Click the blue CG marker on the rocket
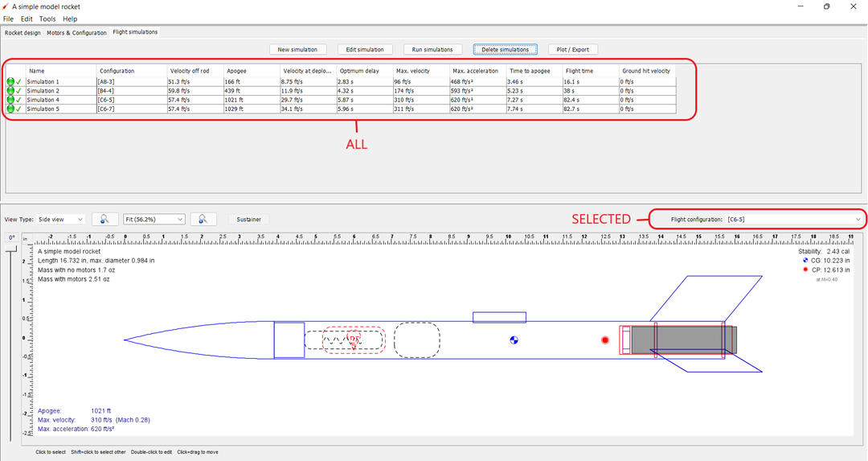Viewport: 868px width, 461px height. point(514,340)
